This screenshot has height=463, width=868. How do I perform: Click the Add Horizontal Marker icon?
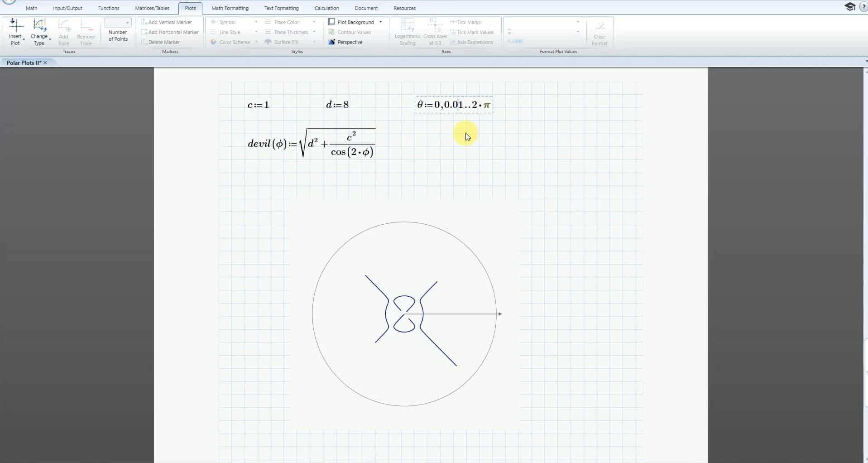(x=144, y=32)
